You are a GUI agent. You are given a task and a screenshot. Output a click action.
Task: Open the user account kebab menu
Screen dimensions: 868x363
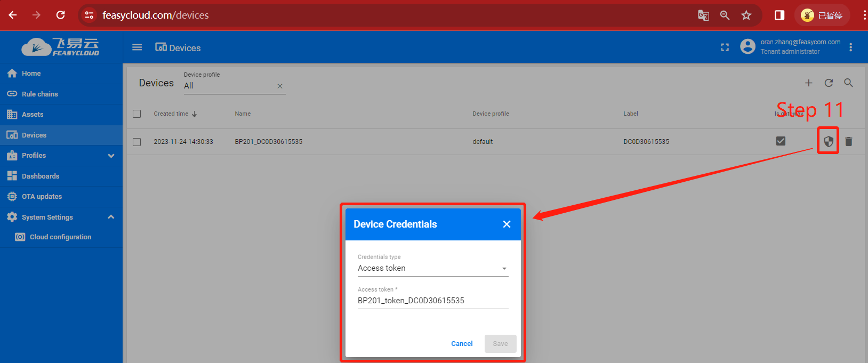(850, 47)
